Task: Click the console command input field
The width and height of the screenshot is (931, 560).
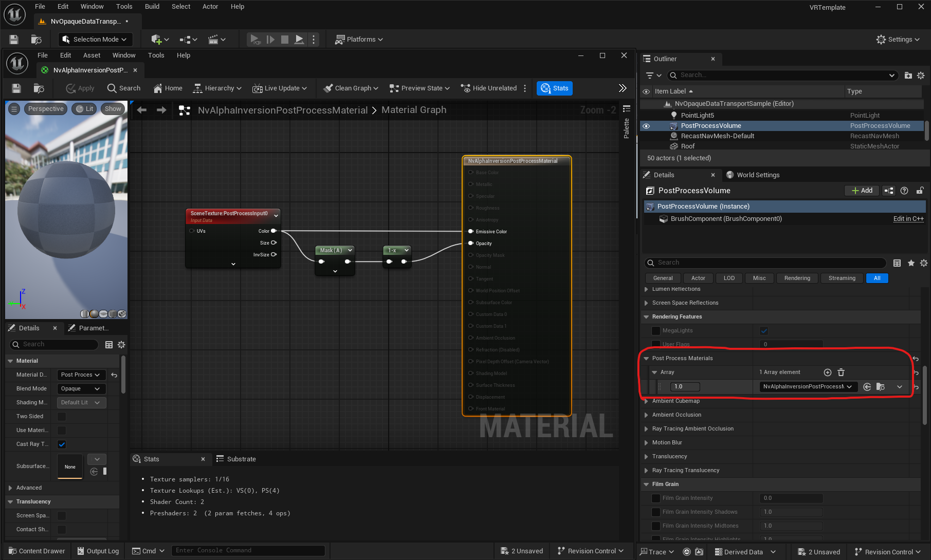Action: click(247, 551)
